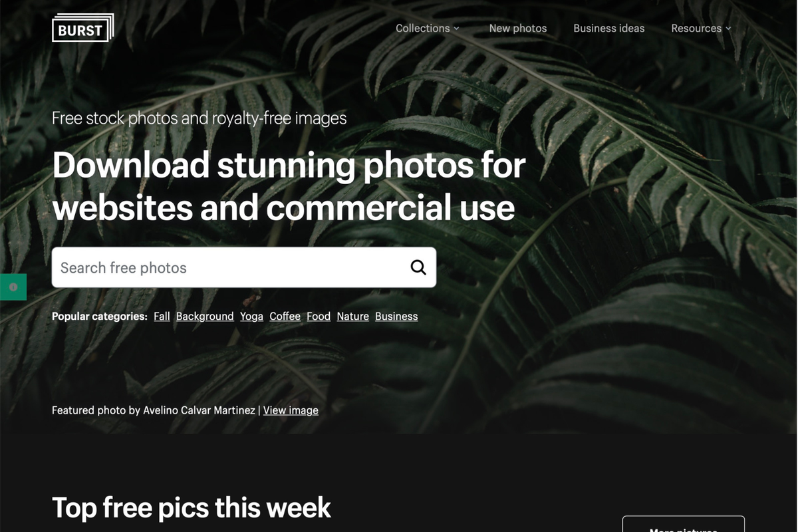Open the Yoga category

(x=251, y=316)
